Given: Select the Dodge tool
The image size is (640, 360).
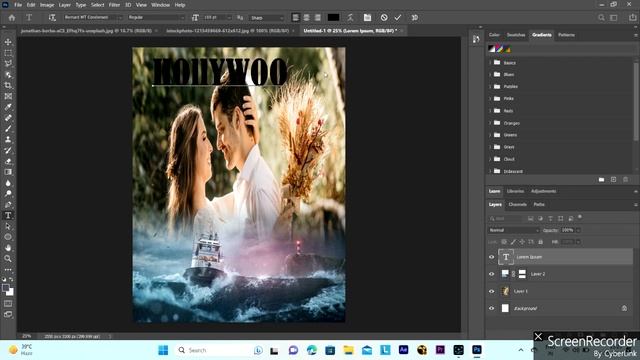Looking at the screenshot, I should pos(8,193).
